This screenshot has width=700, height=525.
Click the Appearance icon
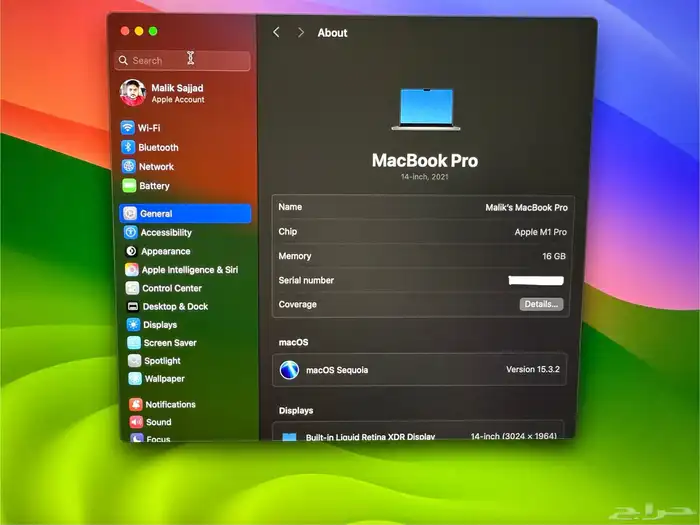tap(131, 251)
